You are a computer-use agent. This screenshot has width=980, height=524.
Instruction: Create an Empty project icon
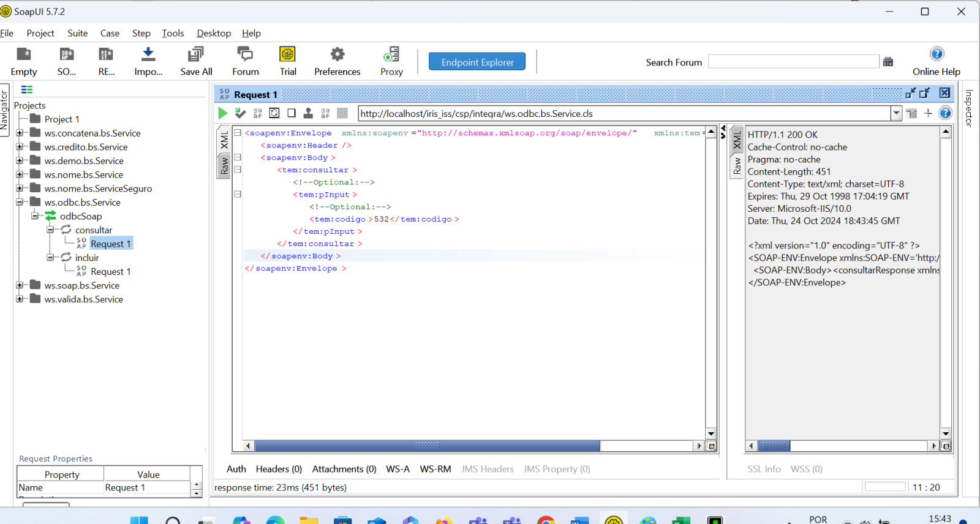(24, 55)
